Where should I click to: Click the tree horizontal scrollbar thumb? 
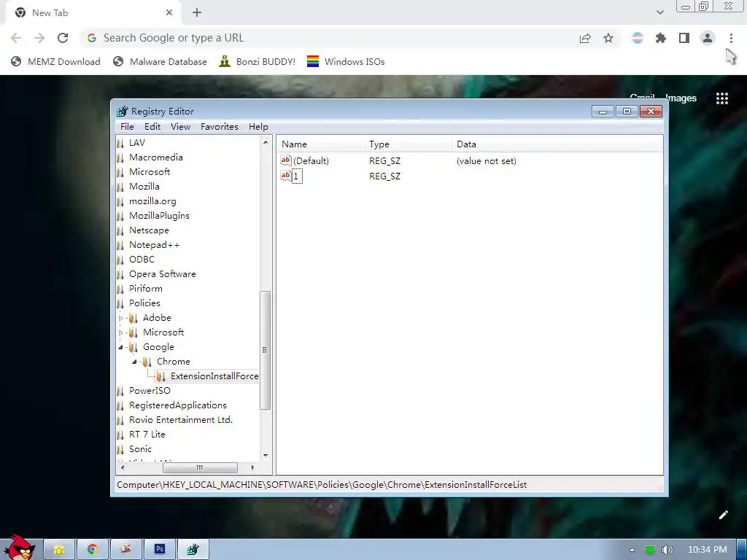coord(200,467)
